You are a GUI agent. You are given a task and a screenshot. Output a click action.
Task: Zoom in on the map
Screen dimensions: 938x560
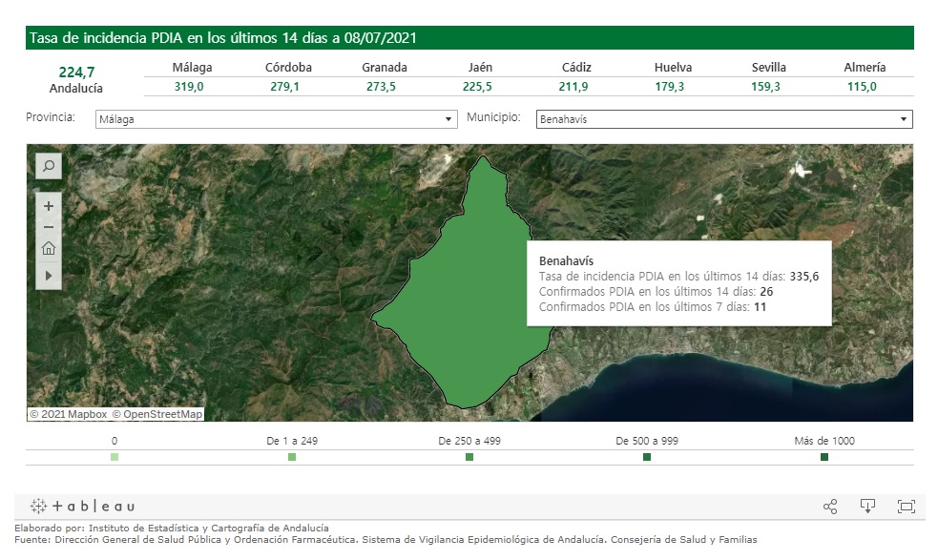point(49,206)
